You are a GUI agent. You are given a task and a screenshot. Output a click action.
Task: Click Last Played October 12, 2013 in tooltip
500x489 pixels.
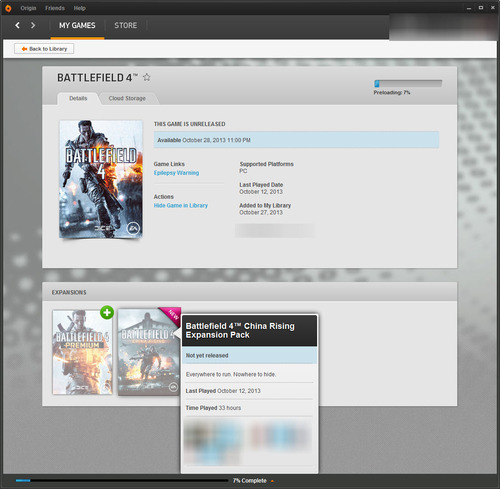pos(223,391)
